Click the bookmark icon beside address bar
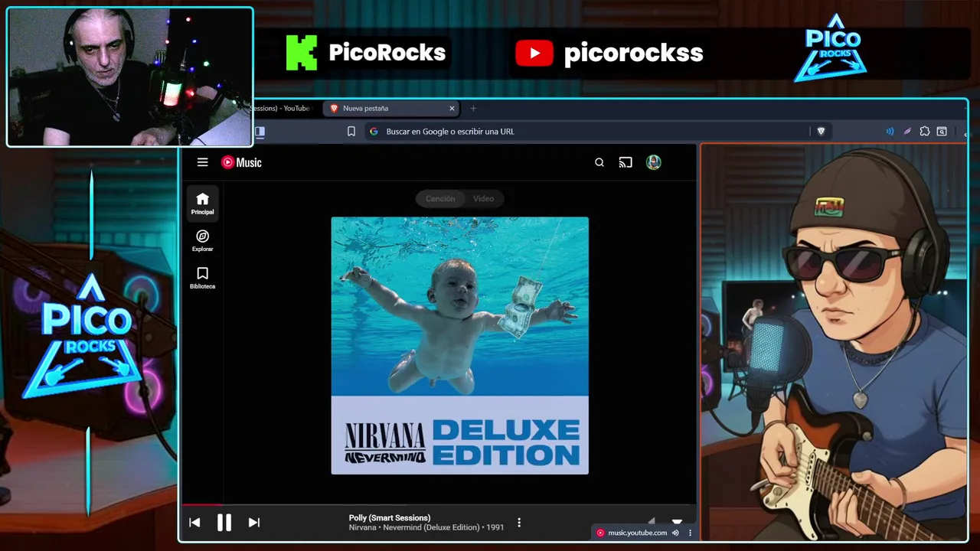The image size is (980, 551). [x=351, y=132]
